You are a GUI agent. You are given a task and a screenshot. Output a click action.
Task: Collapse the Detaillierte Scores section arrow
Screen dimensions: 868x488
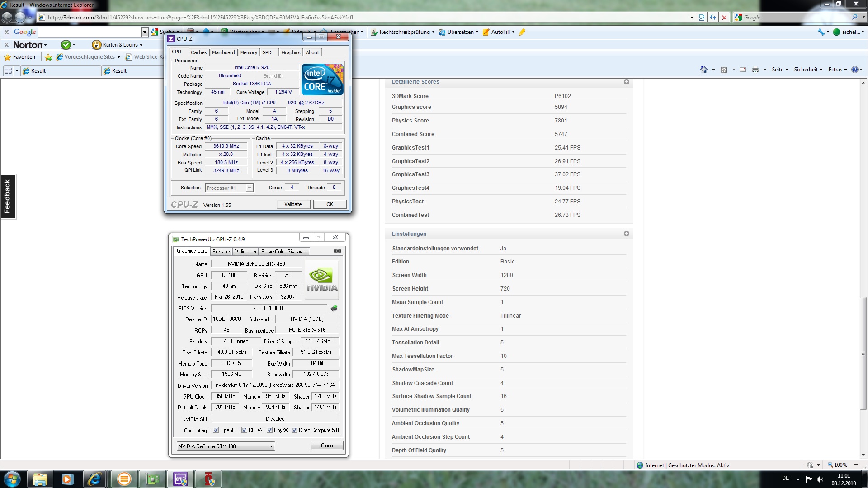627,82
